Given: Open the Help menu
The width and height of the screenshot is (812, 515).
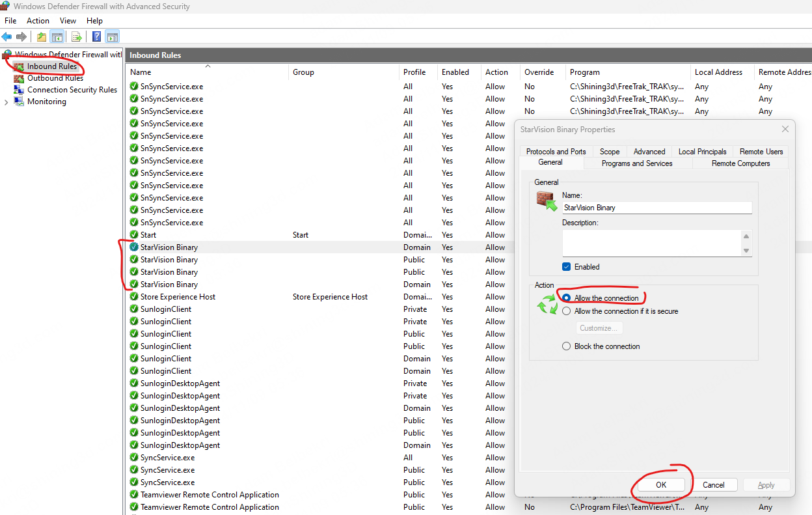Looking at the screenshot, I should point(94,21).
